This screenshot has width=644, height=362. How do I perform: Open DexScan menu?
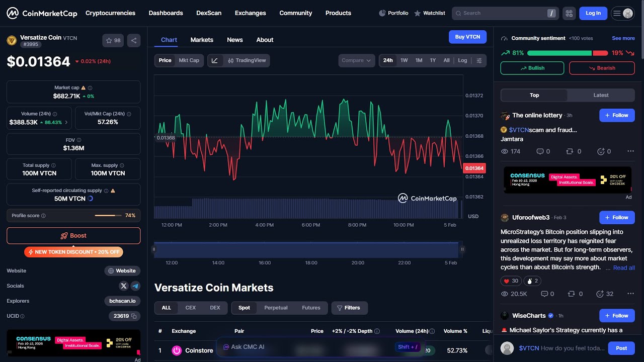pos(209,13)
